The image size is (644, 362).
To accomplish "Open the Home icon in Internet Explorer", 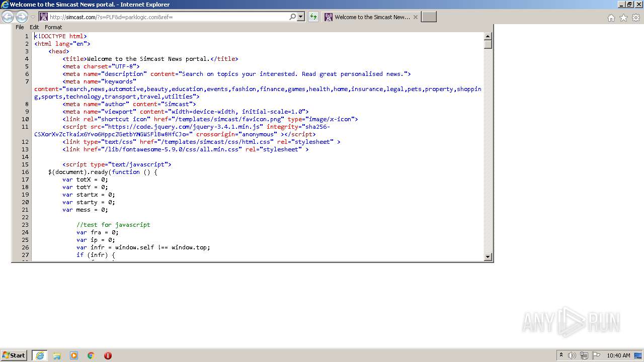I will (611, 18).
